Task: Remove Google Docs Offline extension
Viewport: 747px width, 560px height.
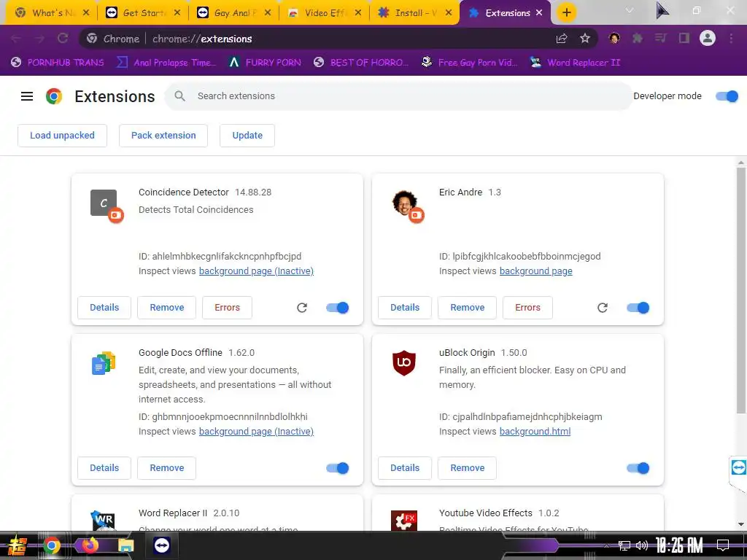Action: coord(167,468)
